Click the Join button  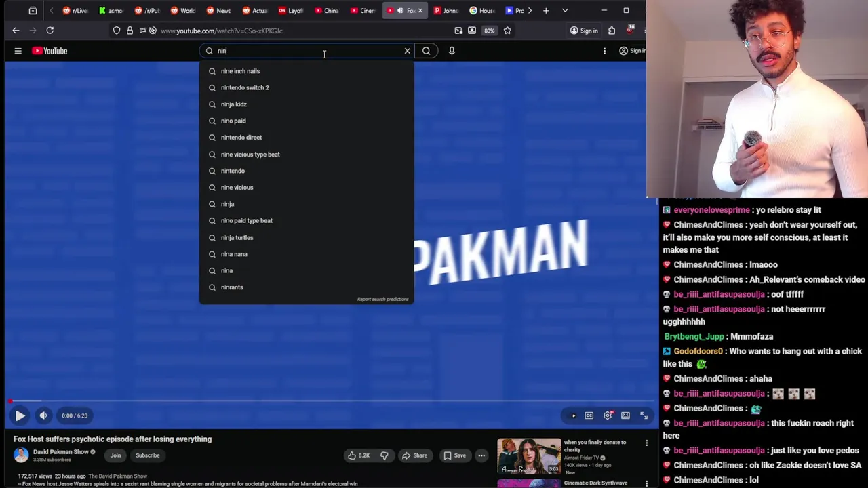[115, 455]
